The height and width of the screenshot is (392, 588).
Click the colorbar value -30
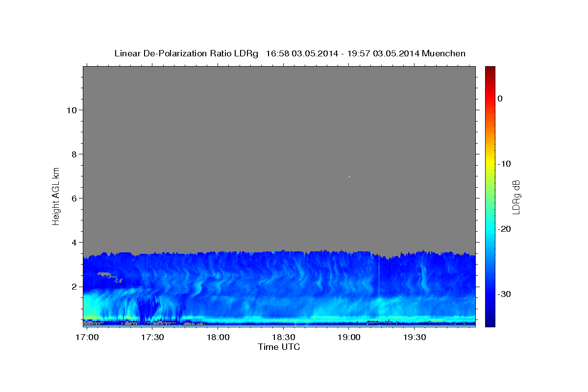pos(504,294)
